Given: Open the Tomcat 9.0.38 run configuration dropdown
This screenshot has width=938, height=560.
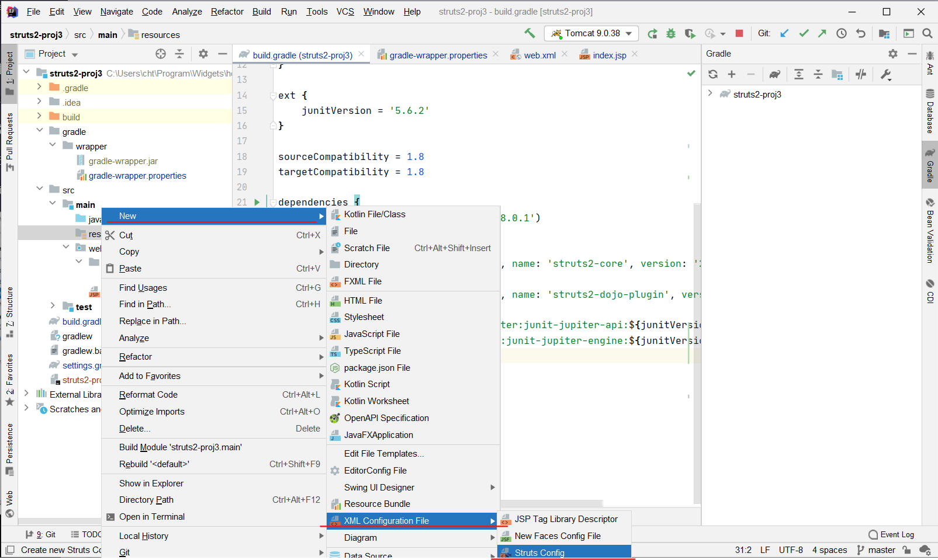Looking at the screenshot, I should click(x=591, y=33).
